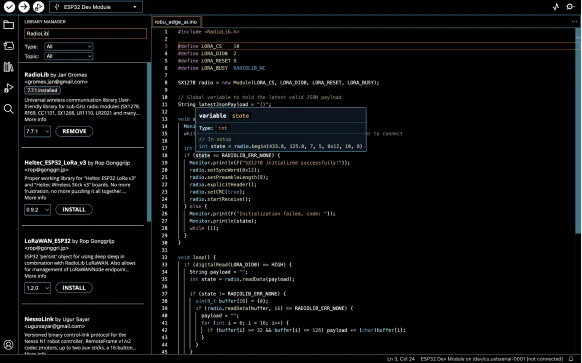Click the Monitor.println(state) line
Screen dimensions: 582x363
pyautogui.click(x=223, y=221)
